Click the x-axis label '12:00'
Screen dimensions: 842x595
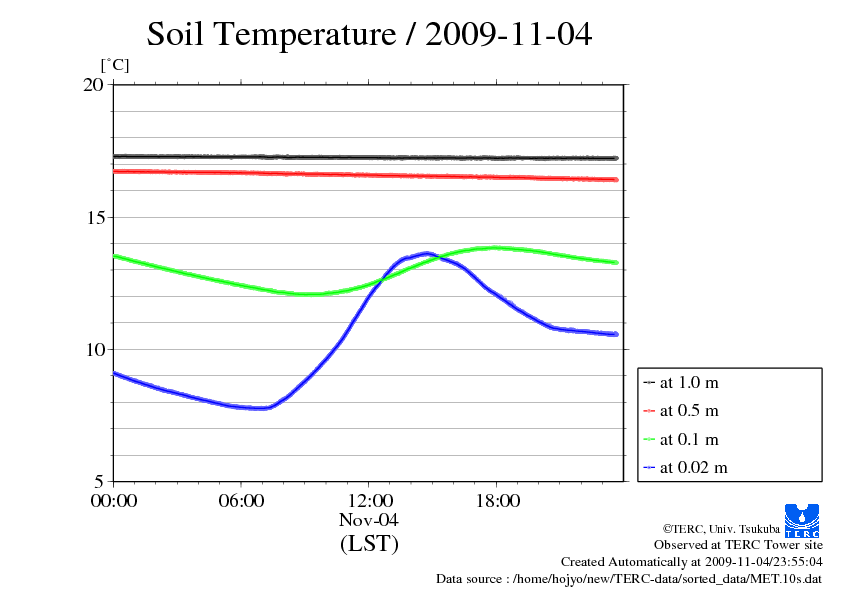[369, 501]
